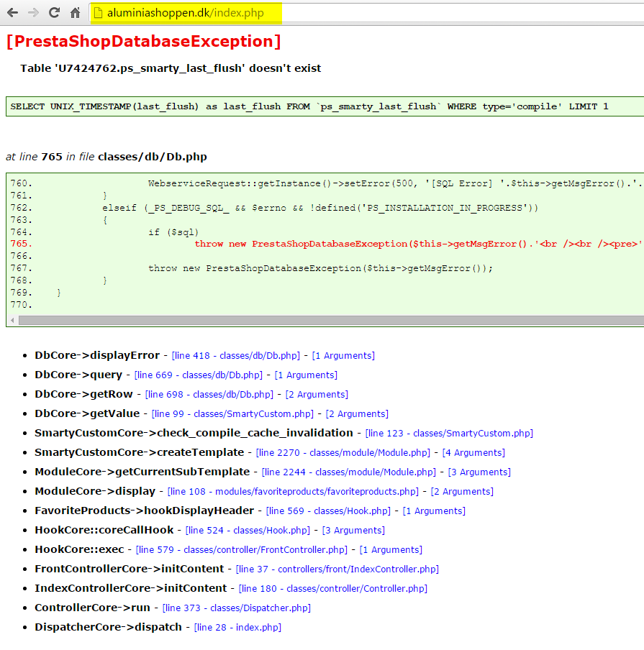This screenshot has height=650, width=644.
Task: Click the SELECT UNIX_TIMESTAMP SQL query text
Action: pyautogui.click(x=309, y=106)
